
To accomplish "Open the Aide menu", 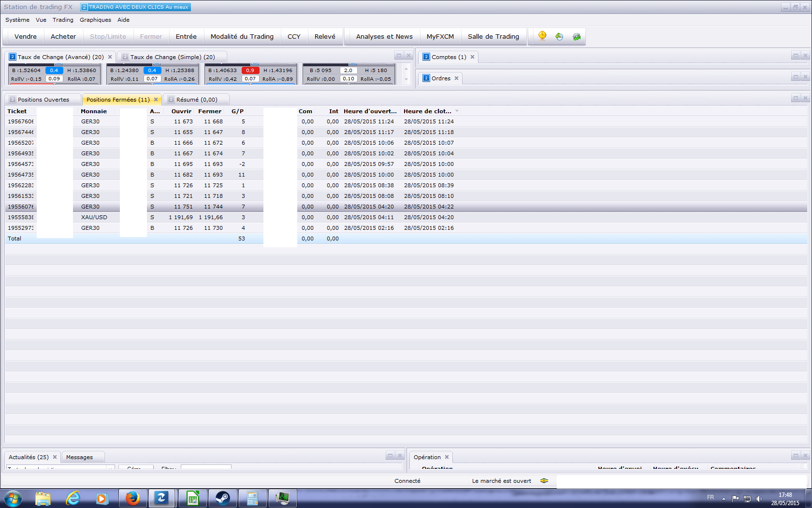I will pos(123,20).
